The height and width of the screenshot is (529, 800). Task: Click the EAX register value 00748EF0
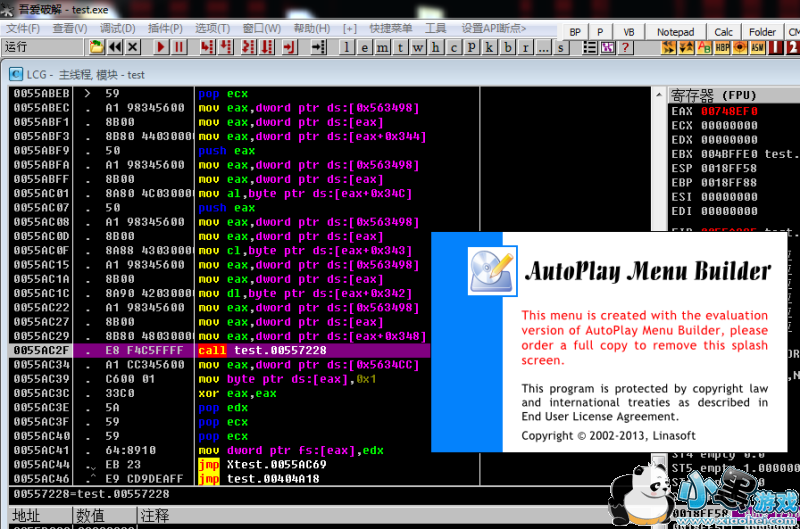point(729,111)
